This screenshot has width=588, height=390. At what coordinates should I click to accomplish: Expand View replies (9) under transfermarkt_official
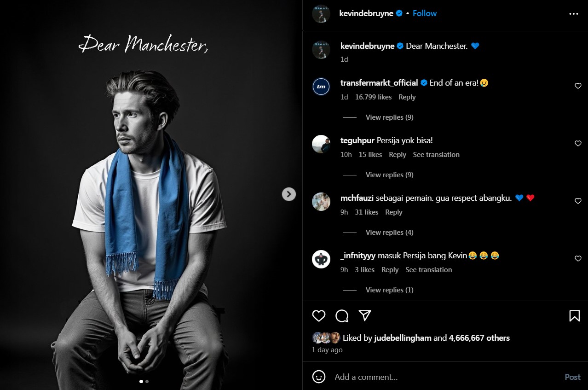(x=389, y=117)
